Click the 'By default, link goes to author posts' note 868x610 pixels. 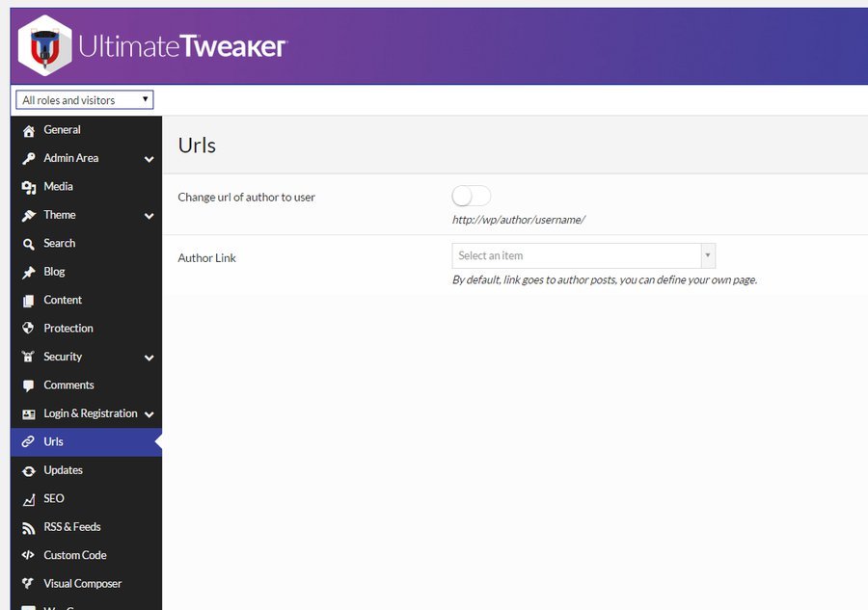pos(605,279)
